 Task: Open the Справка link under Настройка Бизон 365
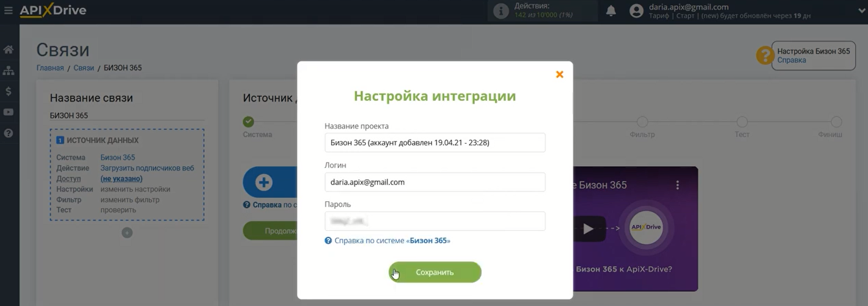click(x=792, y=60)
